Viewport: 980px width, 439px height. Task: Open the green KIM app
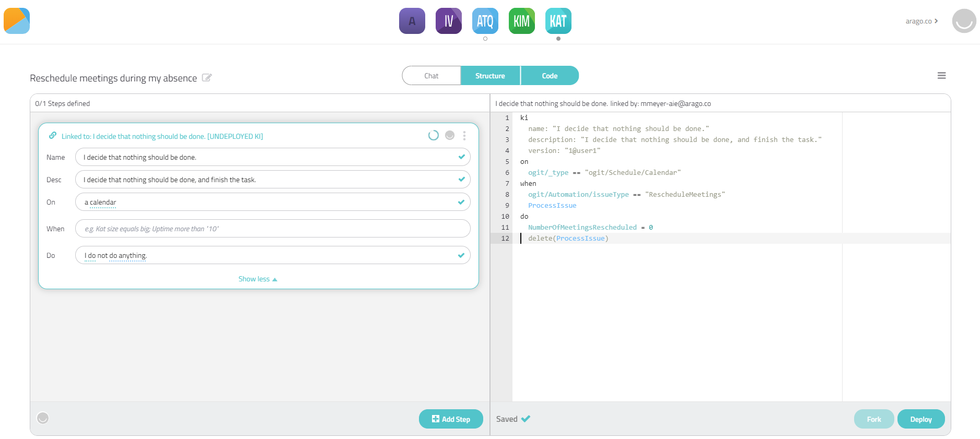tap(522, 21)
